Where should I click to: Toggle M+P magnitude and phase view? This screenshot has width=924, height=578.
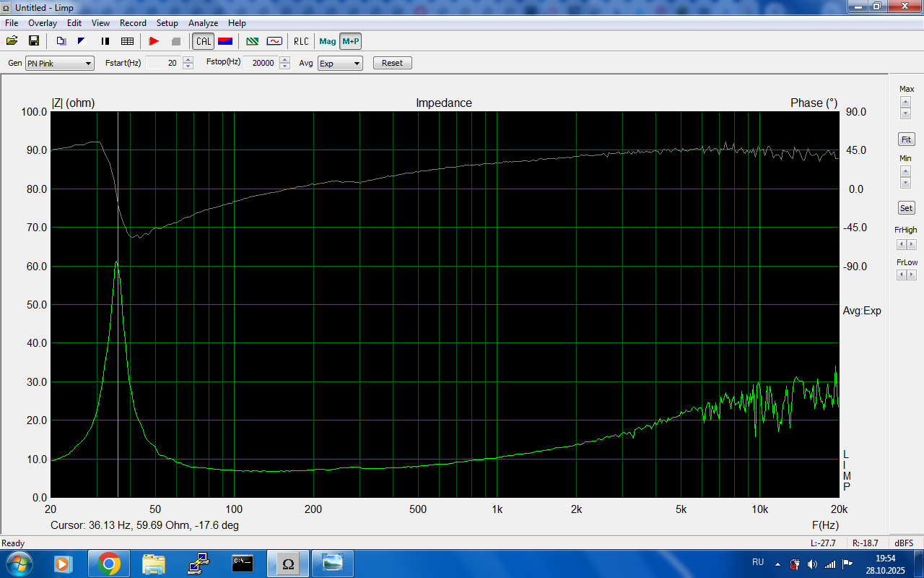351,41
